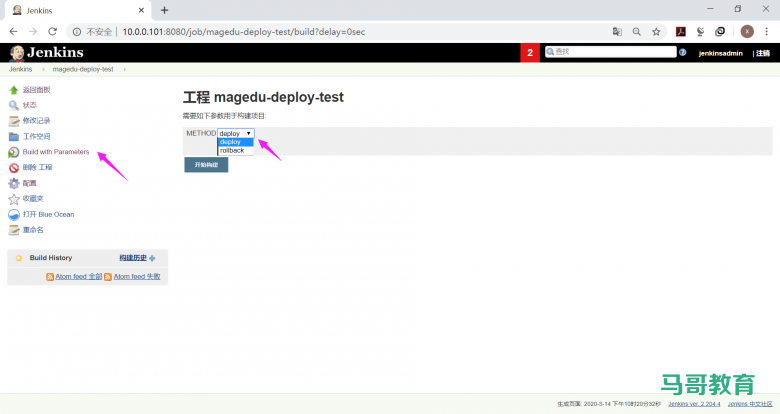
Task: Click the translate page icon in address bar
Action: (x=617, y=31)
